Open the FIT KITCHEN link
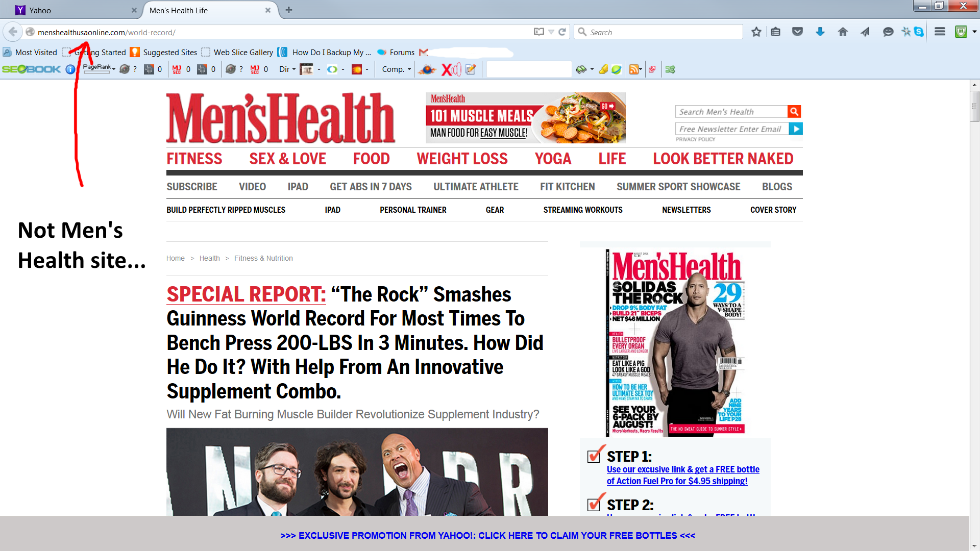Viewport: 980px width, 551px height. 567,187
